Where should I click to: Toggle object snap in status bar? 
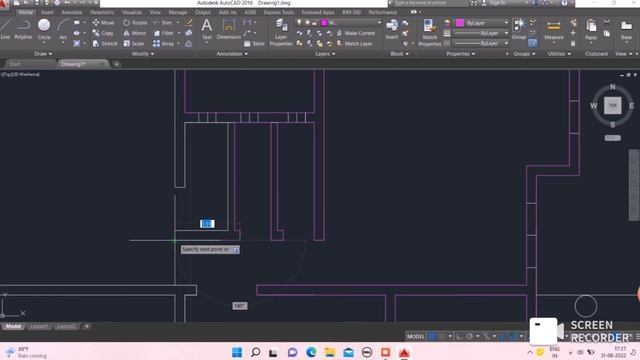coord(513,336)
